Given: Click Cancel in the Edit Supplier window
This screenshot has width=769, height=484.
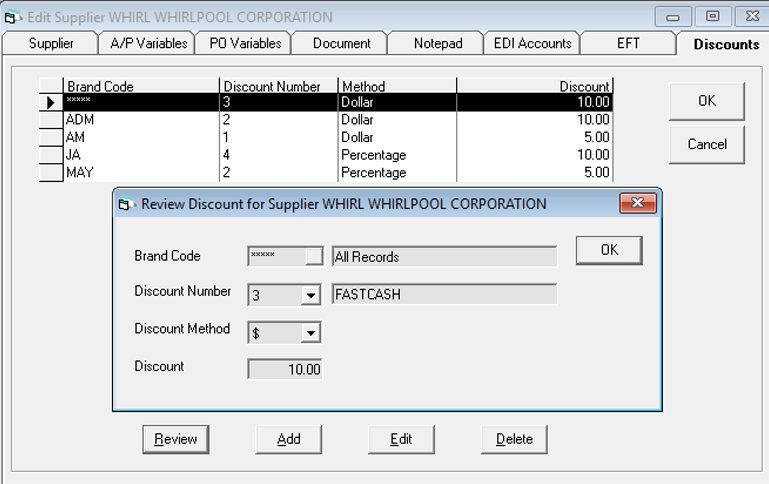Looking at the screenshot, I should point(707,144).
